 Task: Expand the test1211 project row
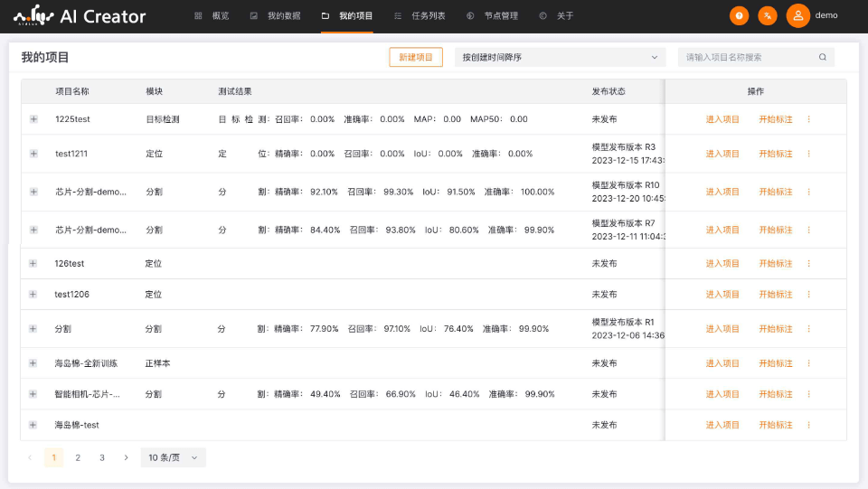pos(33,154)
